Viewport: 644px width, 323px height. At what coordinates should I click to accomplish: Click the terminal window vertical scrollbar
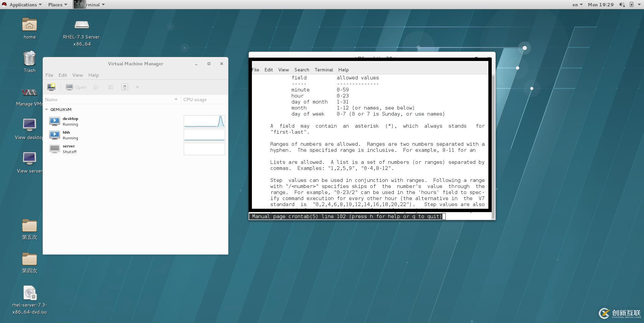point(493,146)
